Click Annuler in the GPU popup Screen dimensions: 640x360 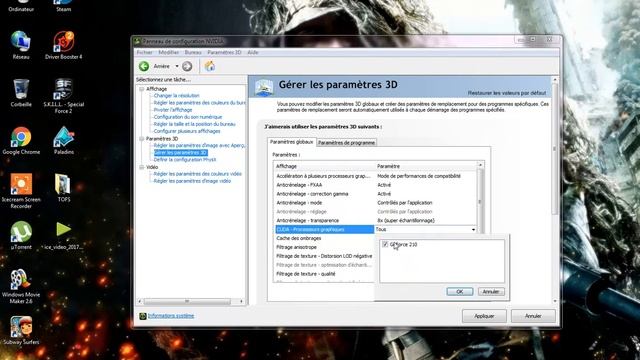click(x=491, y=291)
